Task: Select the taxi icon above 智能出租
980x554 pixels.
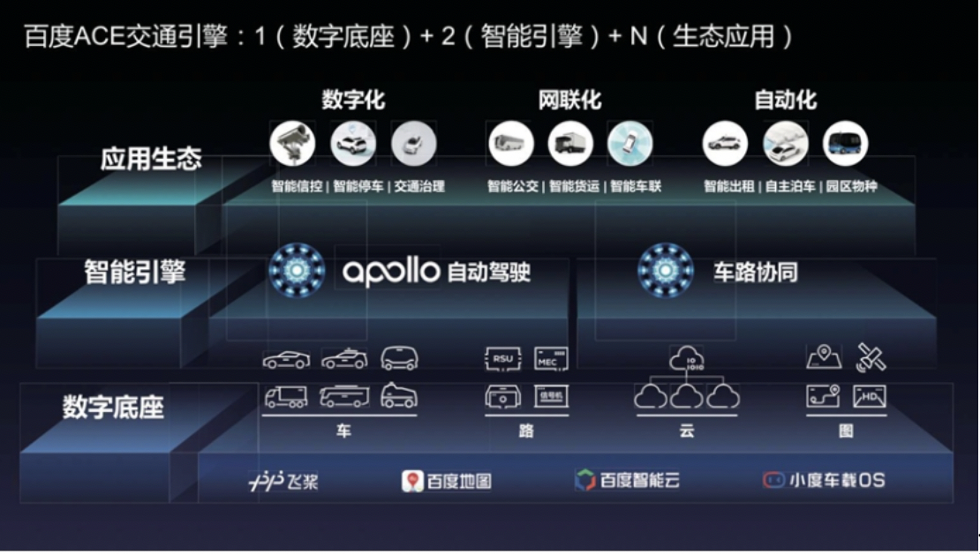Action: 725,144
